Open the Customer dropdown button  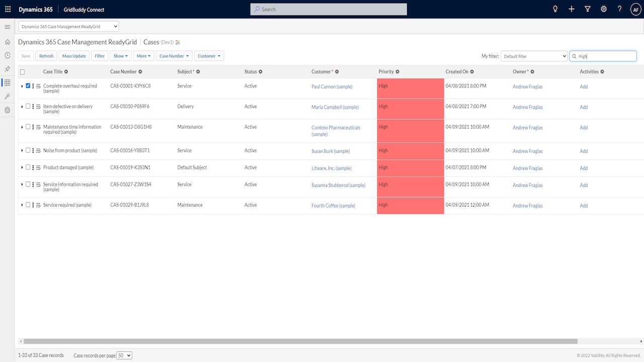(x=209, y=56)
